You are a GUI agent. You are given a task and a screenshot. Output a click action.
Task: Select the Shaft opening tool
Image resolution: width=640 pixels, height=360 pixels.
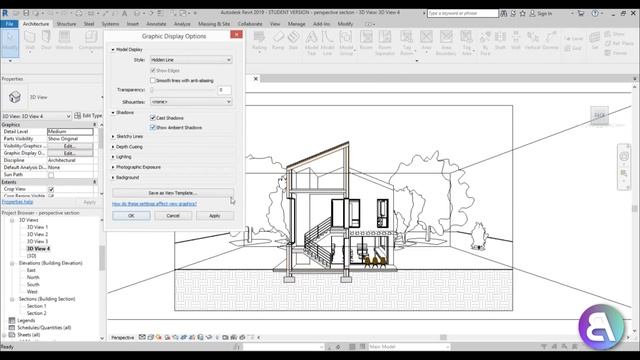(500, 41)
